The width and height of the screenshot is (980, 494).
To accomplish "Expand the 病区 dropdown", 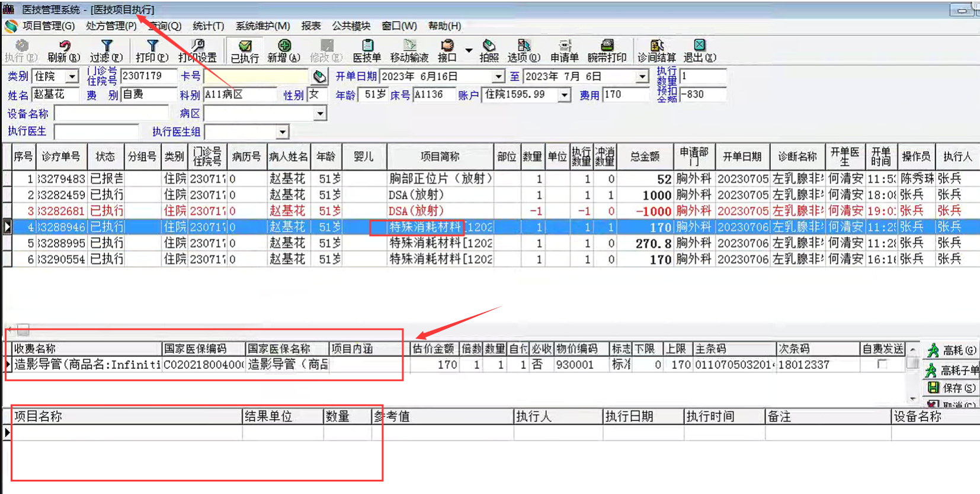I will click(x=321, y=113).
